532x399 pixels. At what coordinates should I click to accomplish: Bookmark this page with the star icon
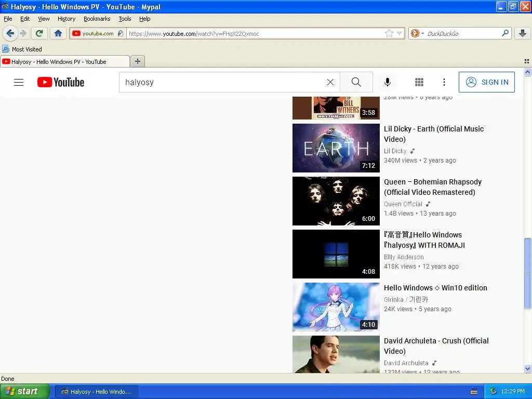click(389, 33)
